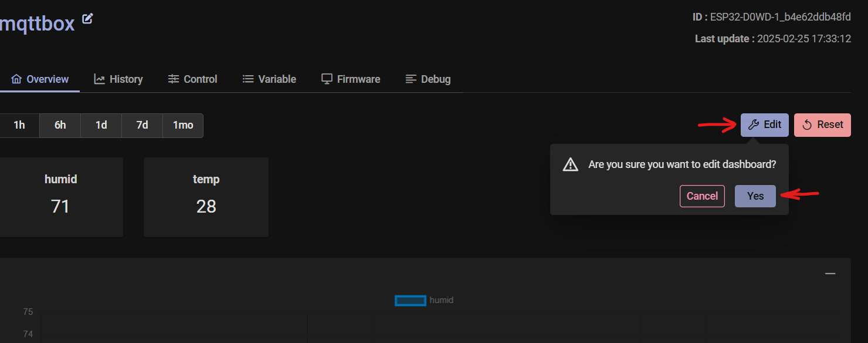The height and width of the screenshot is (343, 868).
Task: Click the lines icon beside Debug
Action: [x=411, y=79]
